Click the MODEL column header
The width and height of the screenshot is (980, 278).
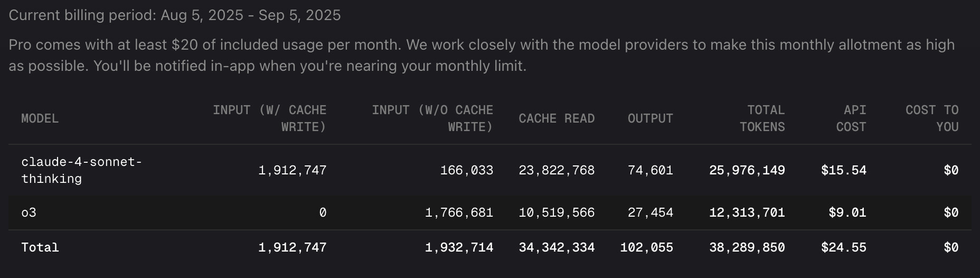coord(40,118)
